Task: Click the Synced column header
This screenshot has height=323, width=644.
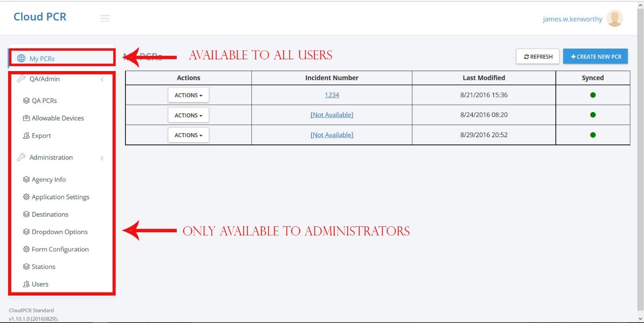Action: click(593, 78)
